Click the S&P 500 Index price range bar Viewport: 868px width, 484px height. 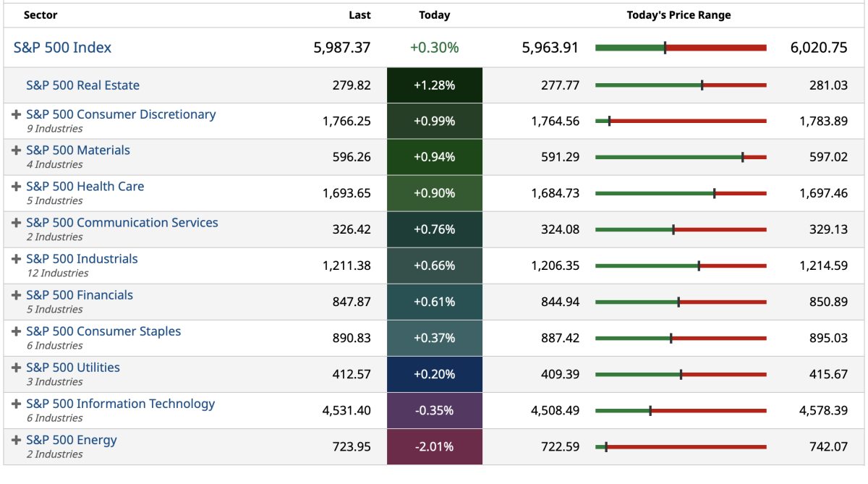point(680,48)
